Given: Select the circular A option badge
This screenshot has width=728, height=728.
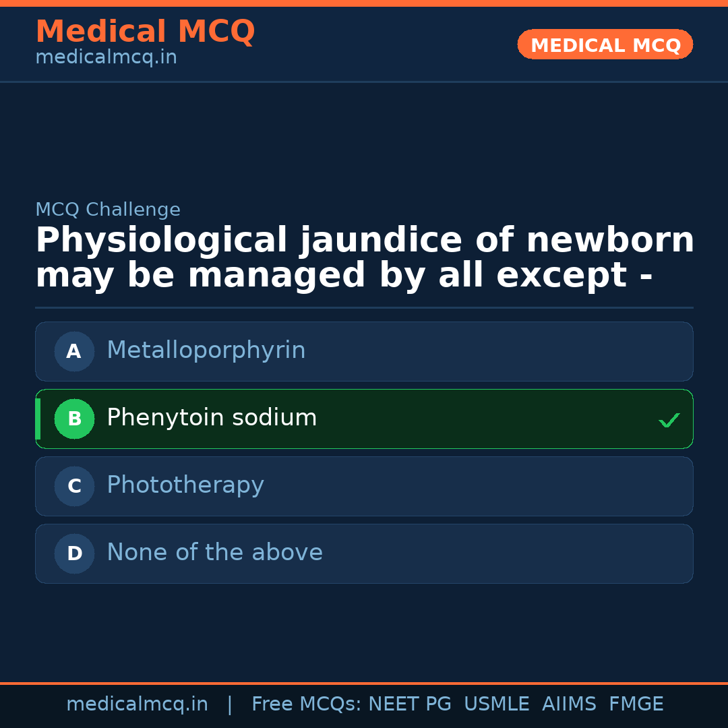Looking at the screenshot, I should pos(74,351).
